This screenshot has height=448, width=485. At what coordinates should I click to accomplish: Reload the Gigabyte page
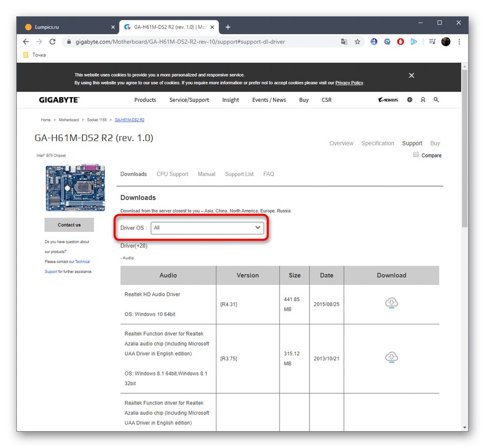pos(53,42)
